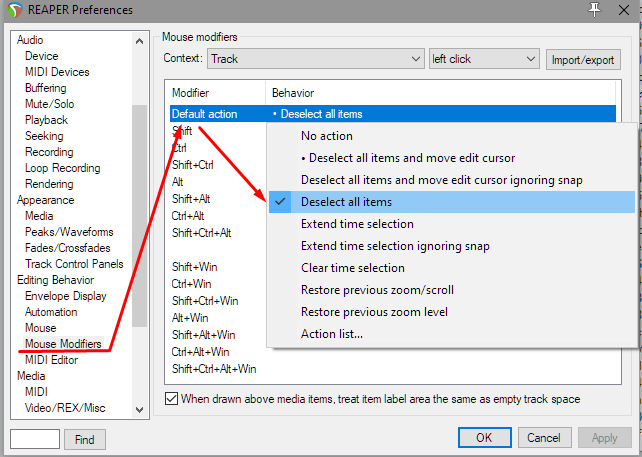Select Video/REX/Misc settings page
Viewport: 642px width, 457px height.
[x=65, y=408]
